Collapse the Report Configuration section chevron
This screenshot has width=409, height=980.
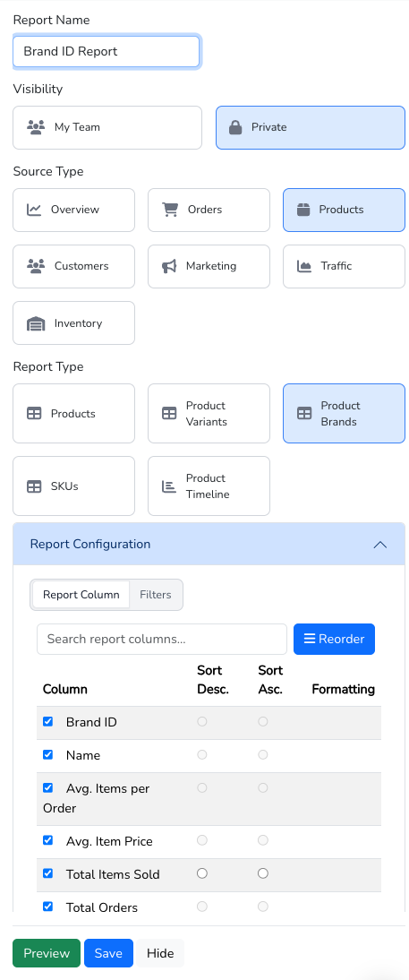[379, 545]
